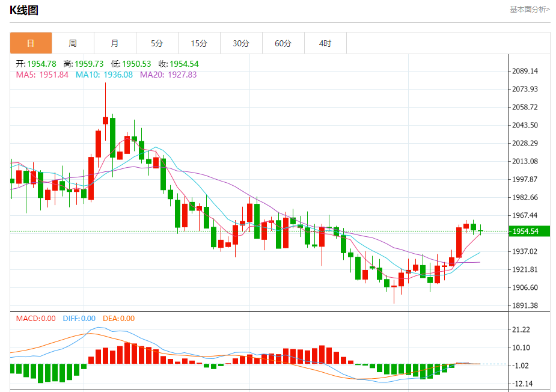Viewport: 556px width, 392px height.
Task: Click the -1.02 MACD axis label
Action: point(520,366)
